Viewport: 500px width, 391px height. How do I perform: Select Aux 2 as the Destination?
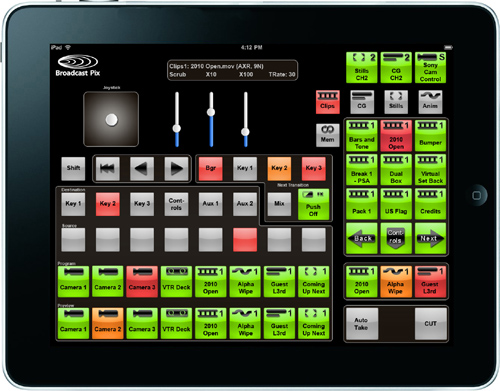(245, 204)
